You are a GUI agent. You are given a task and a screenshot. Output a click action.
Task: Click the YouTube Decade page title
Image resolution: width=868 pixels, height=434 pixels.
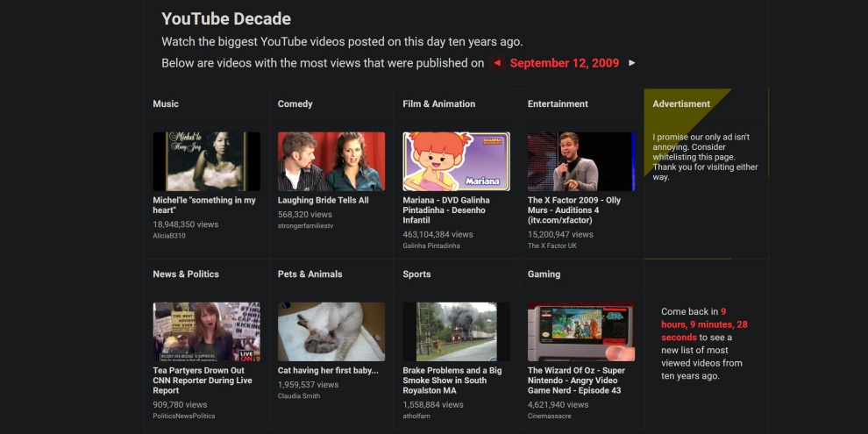tap(226, 18)
